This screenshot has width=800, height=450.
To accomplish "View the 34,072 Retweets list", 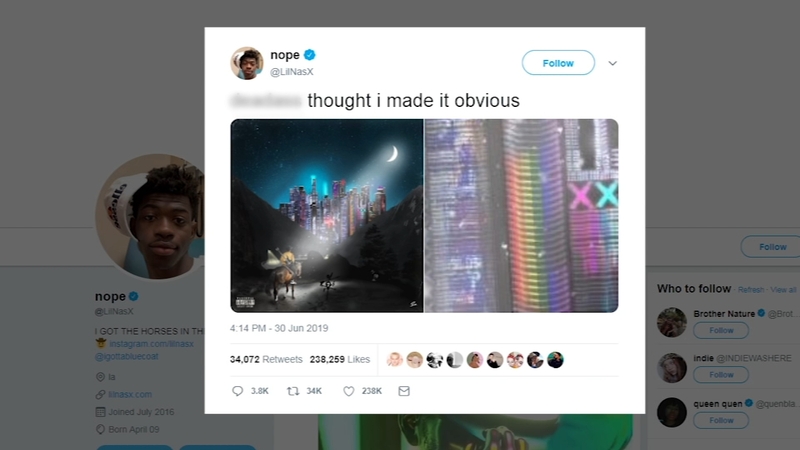I will (x=266, y=360).
